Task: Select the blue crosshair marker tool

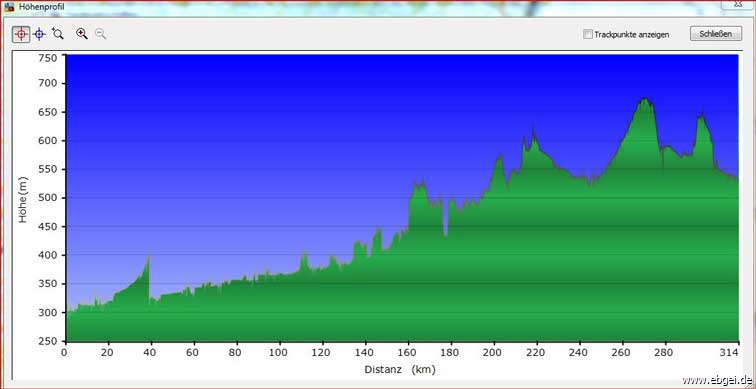Action: [40, 34]
